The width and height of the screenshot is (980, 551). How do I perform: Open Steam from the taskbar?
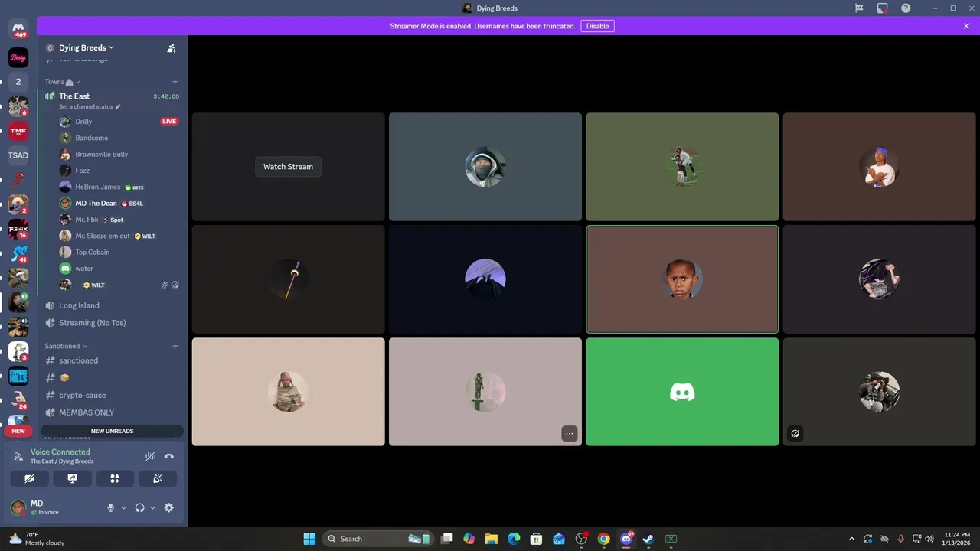pos(648,539)
